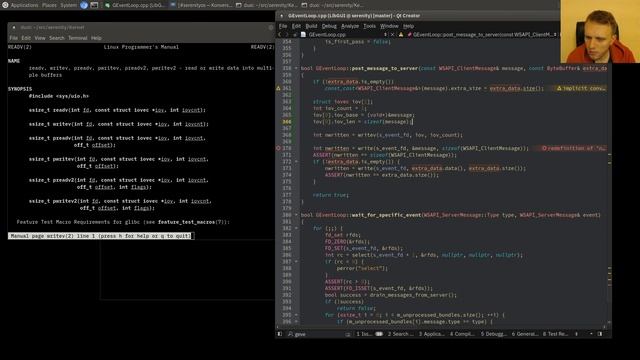Open Edit menu in Qt Creator
The width and height of the screenshot is (640, 360).
pyautogui.click(x=296, y=26)
